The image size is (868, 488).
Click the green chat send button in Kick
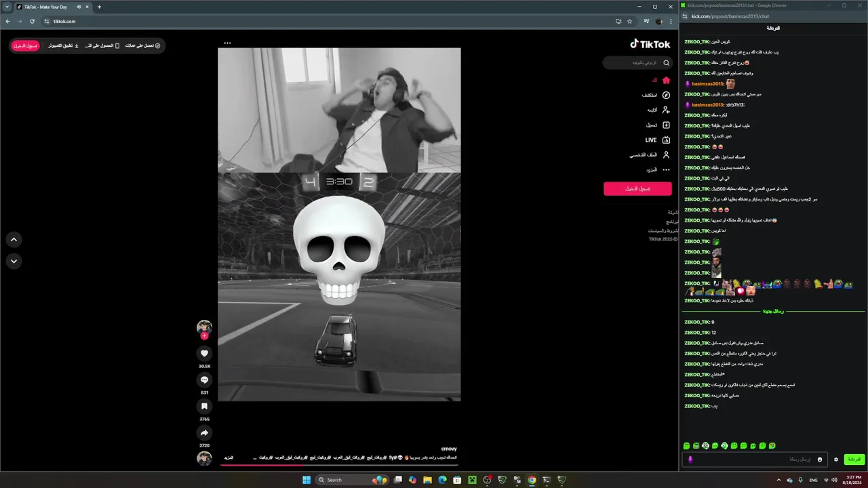[854, 459]
